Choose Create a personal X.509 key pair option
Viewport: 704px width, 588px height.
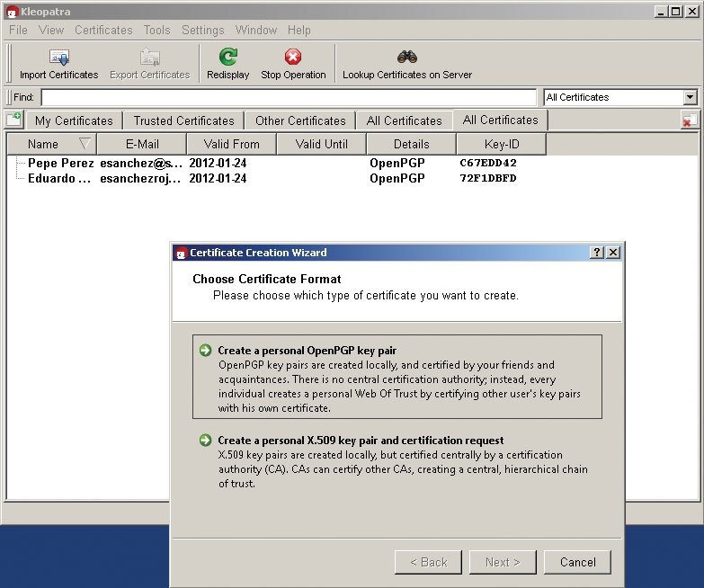click(x=397, y=461)
